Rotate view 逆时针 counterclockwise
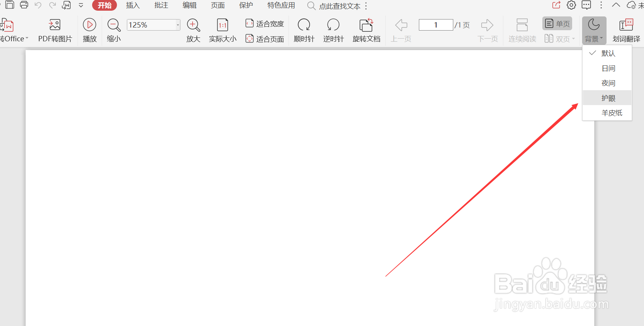 coord(334,31)
